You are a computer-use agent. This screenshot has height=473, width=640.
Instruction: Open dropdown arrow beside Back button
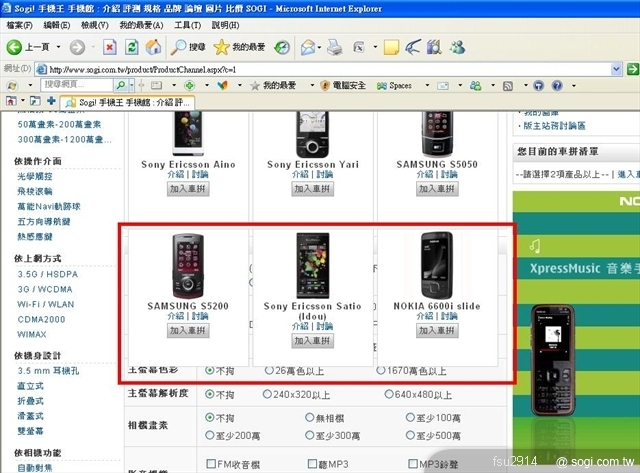coord(56,47)
